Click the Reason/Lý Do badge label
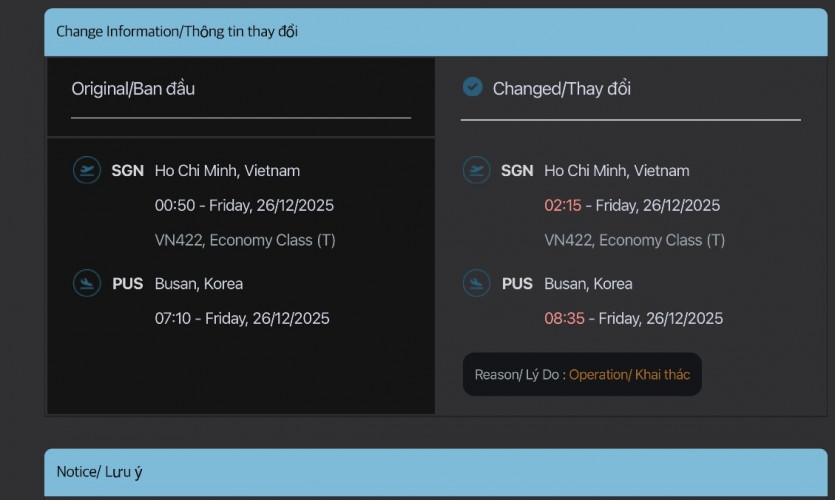The image size is (835, 500). tap(519, 375)
